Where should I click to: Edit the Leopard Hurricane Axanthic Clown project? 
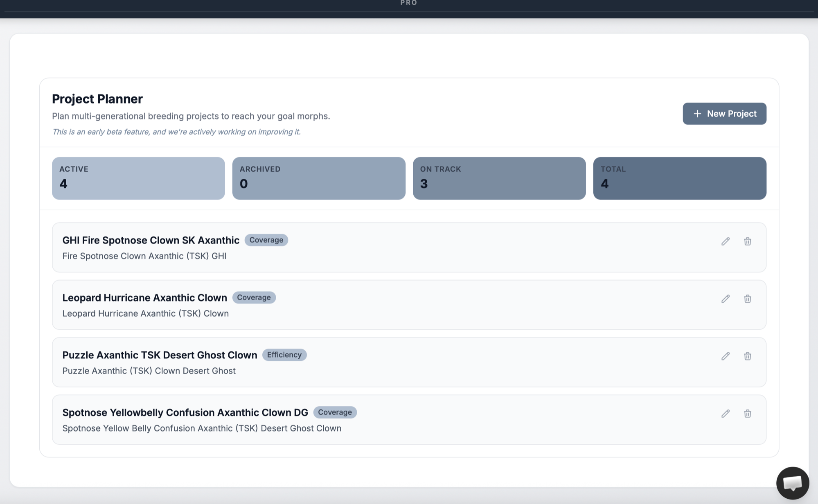click(x=725, y=299)
